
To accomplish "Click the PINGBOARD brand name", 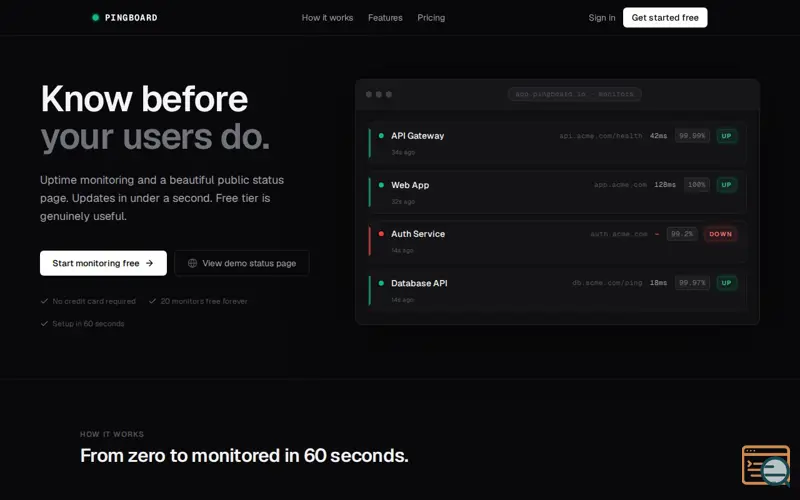I will coord(131,17).
